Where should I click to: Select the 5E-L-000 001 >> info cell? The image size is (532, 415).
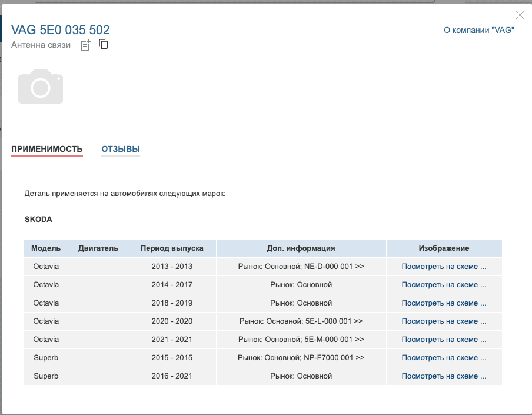pos(301,321)
